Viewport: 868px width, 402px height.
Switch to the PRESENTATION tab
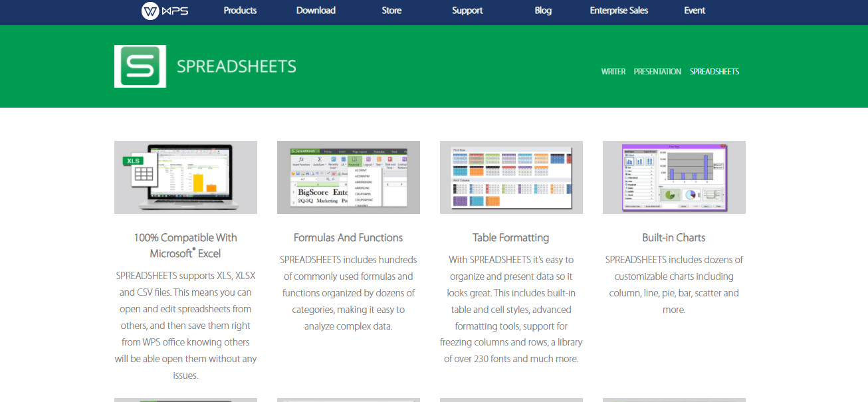(657, 72)
